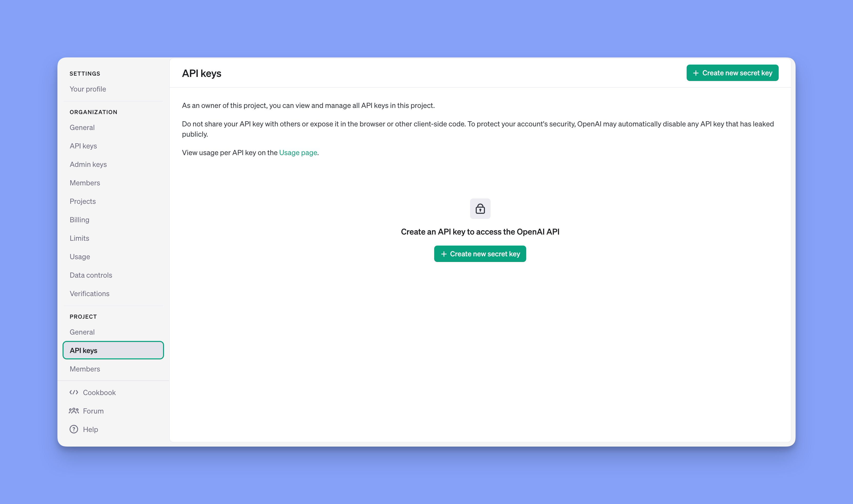Viewport: 853px width, 504px height.
Task: Click the plus icon on secret key button
Action: tap(696, 73)
